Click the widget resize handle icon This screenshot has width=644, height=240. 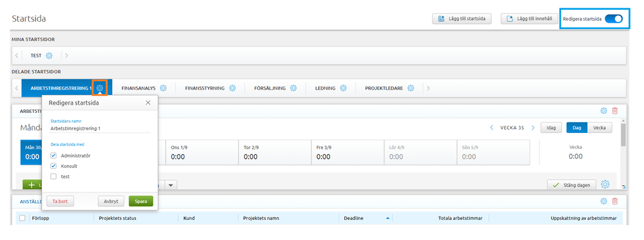pyautogui.click(x=624, y=187)
